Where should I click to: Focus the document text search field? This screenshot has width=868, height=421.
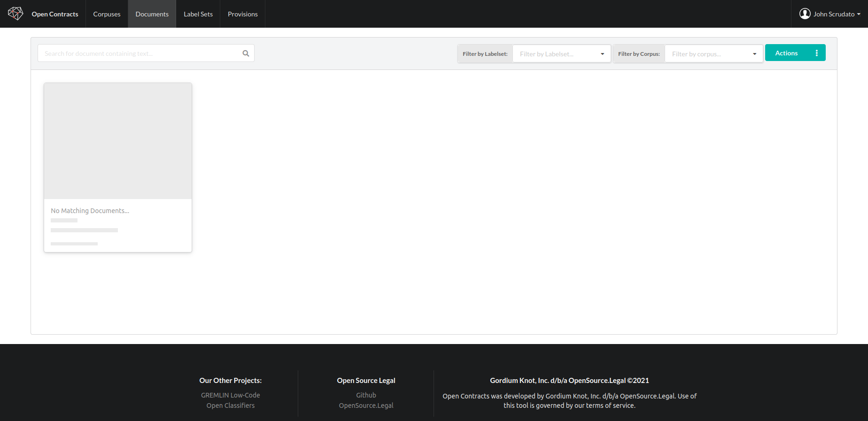tap(146, 54)
